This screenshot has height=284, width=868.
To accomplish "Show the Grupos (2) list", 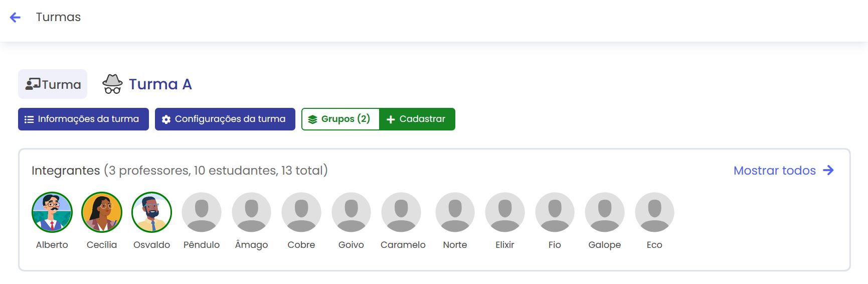I will [x=340, y=119].
